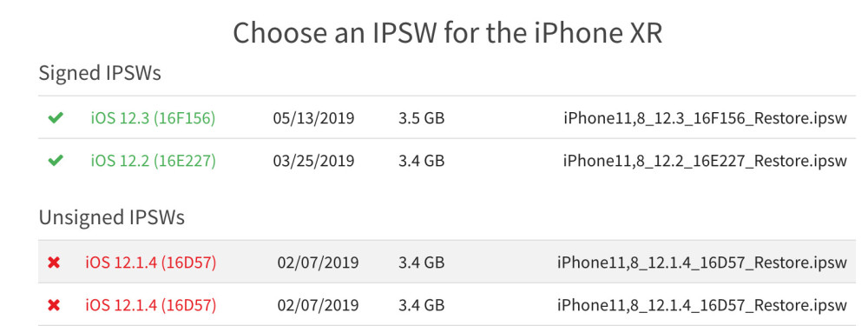Click the 03/25/2019 release date
Screen dimensions: 868x326
pyautogui.click(x=313, y=161)
